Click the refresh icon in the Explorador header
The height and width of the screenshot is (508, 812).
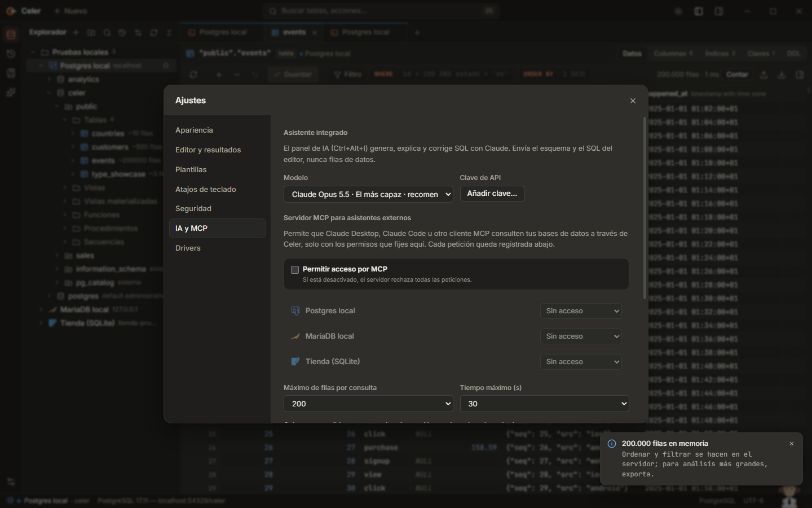(x=154, y=33)
